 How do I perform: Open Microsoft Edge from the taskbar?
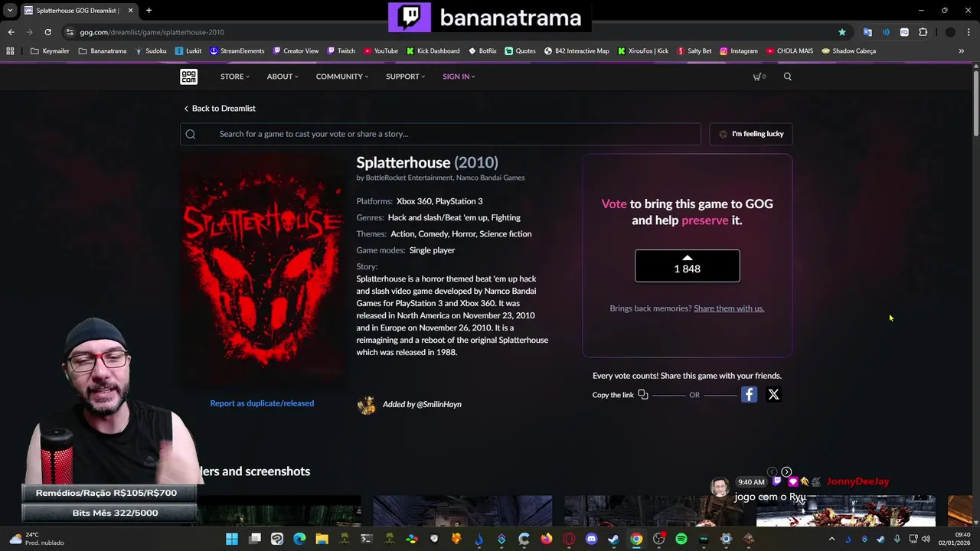click(299, 539)
